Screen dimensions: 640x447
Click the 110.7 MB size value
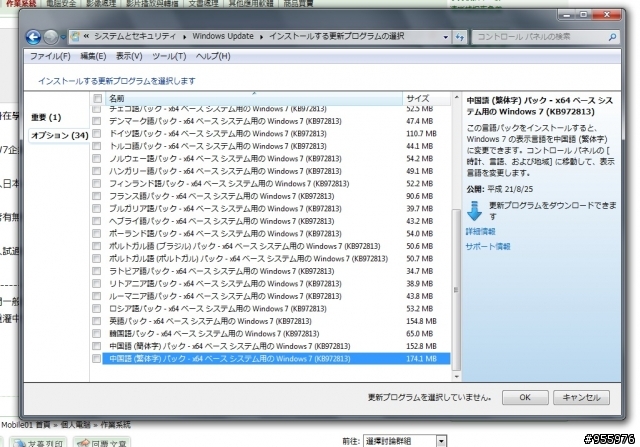click(421, 133)
